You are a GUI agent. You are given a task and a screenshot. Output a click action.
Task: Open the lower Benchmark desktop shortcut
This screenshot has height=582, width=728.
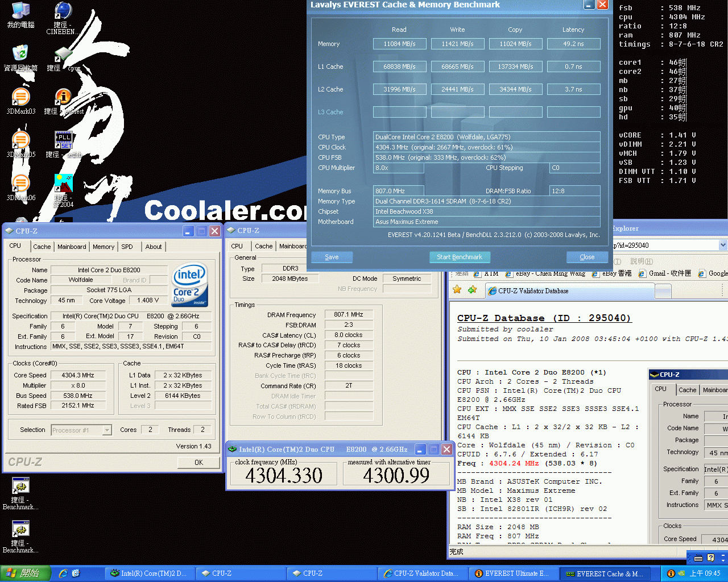[x=20, y=537]
